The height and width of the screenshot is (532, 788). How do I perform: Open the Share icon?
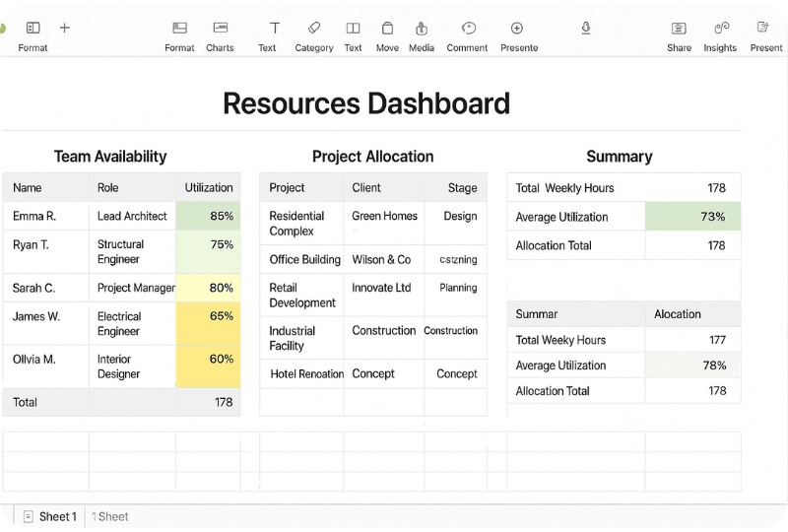[679, 29]
